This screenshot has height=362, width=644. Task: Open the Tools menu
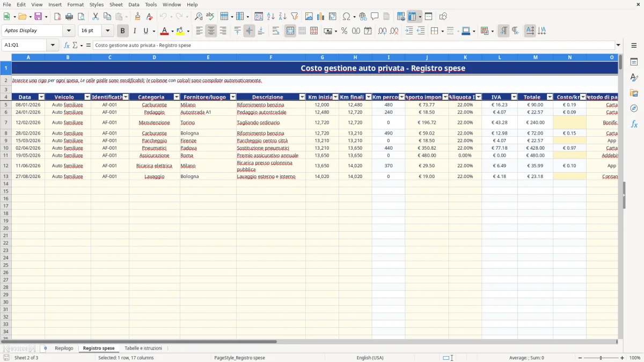click(x=151, y=4)
